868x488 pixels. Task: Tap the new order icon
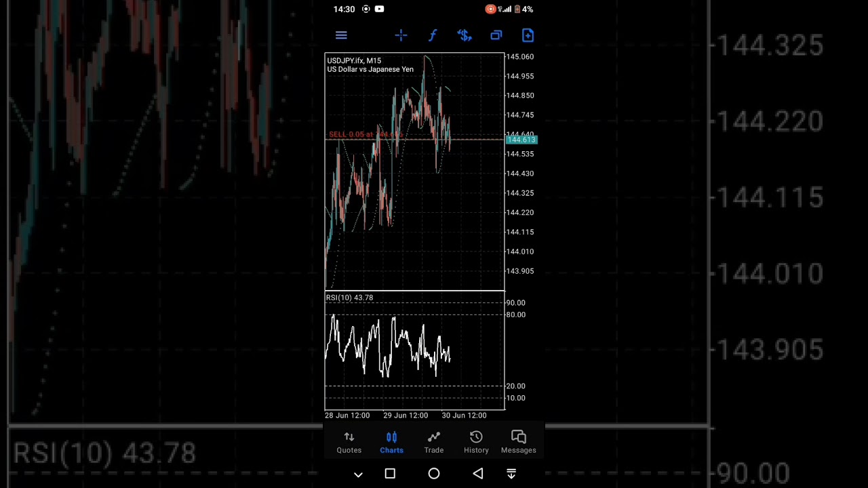[528, 35]
